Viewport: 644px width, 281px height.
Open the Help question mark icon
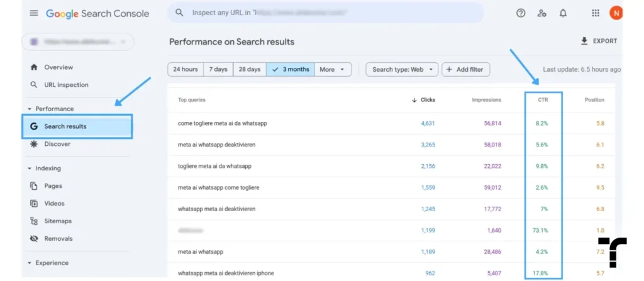(x=521, y=13)
